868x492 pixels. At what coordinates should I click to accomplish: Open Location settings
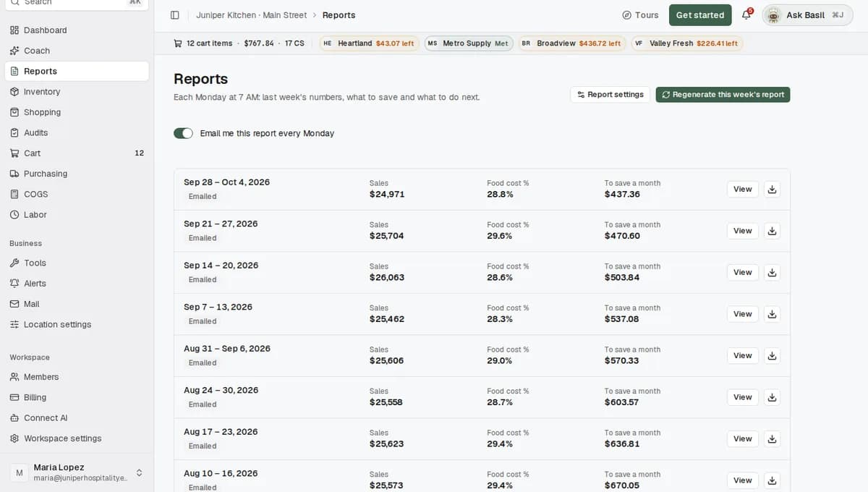[x=77, y=324]
